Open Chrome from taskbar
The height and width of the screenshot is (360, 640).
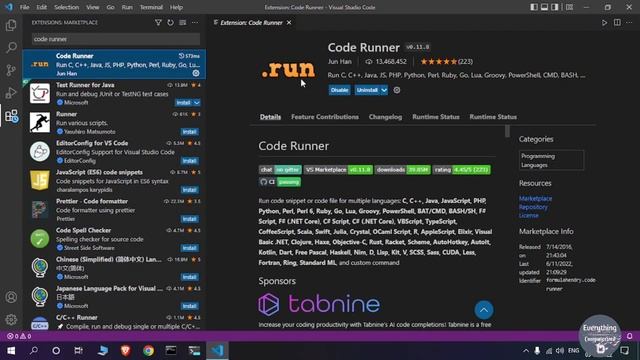(x=149, y=351)
